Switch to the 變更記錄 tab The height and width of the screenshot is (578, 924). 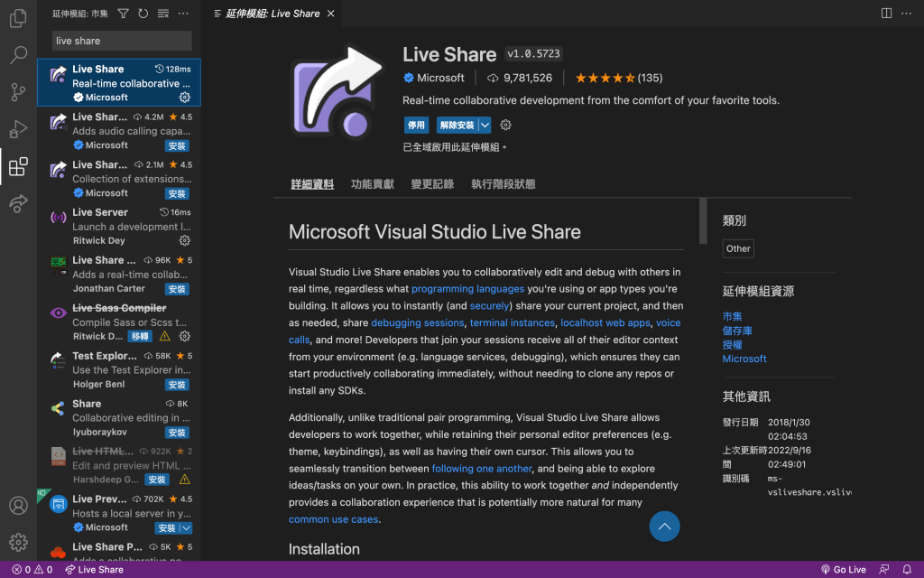432,184
